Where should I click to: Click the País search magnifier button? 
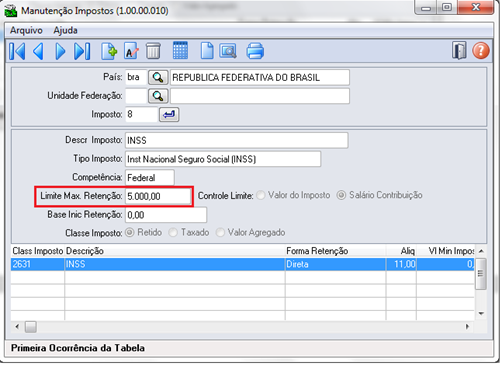pos(158,77)
